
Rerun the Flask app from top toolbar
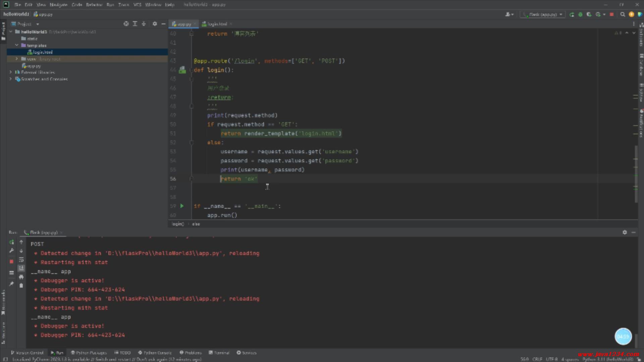[x=572, y=14]
